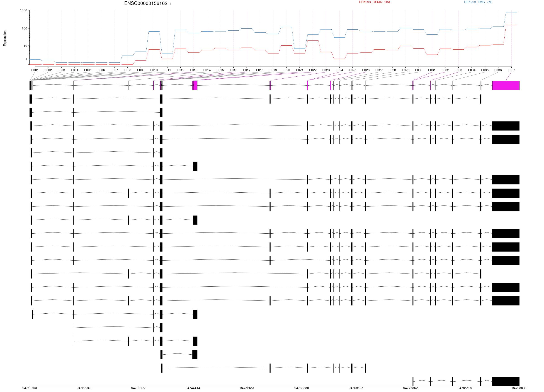
Task: Click the genomic coordinate 94769125
Action: pyautogui.click(x=356, y=388)
